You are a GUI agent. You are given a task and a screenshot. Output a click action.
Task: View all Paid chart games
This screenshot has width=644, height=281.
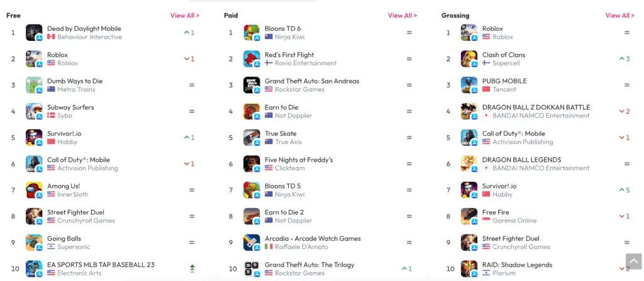(402, 15)
